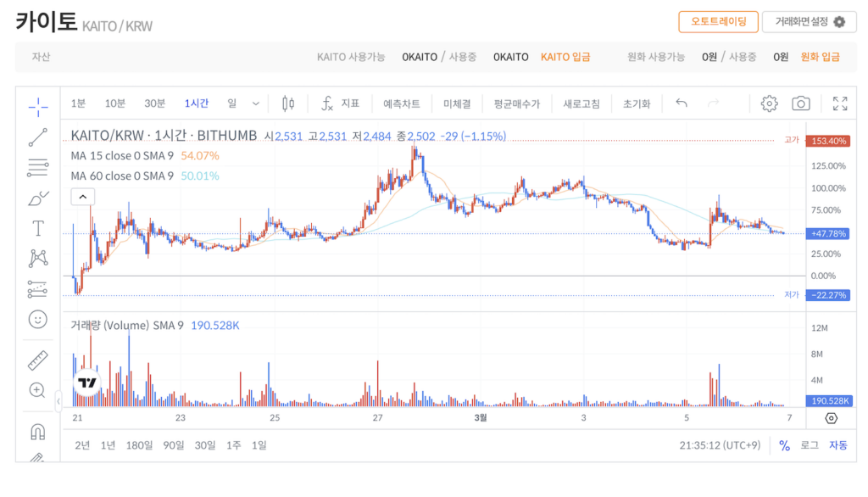Open the chart patterns tool
The width and height of the screenshot is (868, 497).
pos(37,258)
